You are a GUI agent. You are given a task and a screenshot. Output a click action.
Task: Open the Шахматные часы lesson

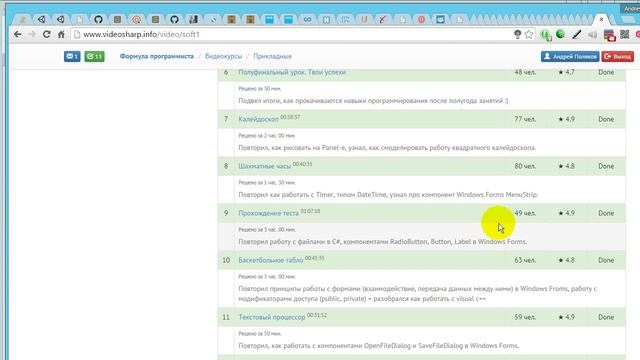click(264, 167)
